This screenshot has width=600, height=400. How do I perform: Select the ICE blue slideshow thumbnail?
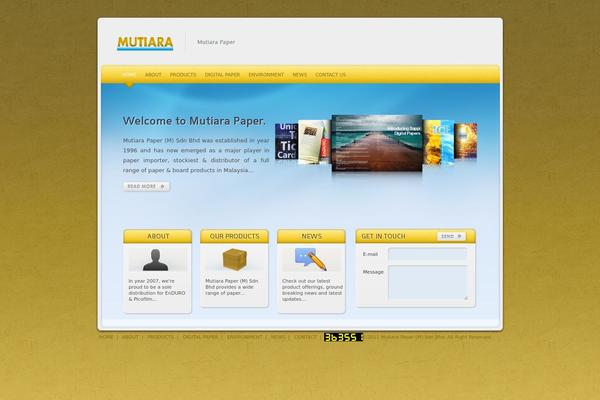click(x=447, y=142)
